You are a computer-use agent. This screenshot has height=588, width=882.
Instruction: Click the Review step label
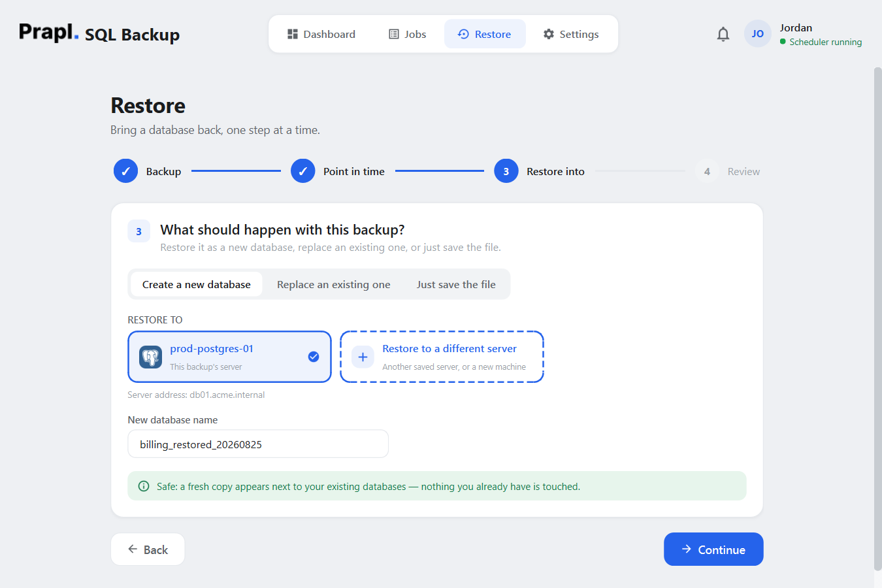(x=743, y=171)
